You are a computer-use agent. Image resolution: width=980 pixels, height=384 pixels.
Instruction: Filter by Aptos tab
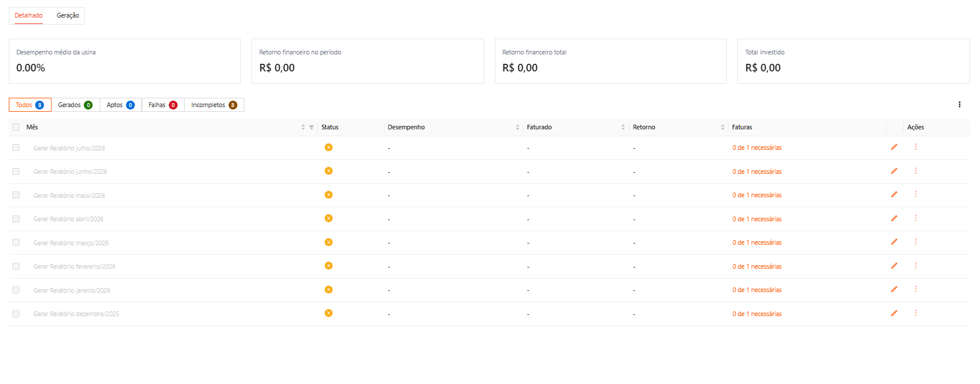121,105
